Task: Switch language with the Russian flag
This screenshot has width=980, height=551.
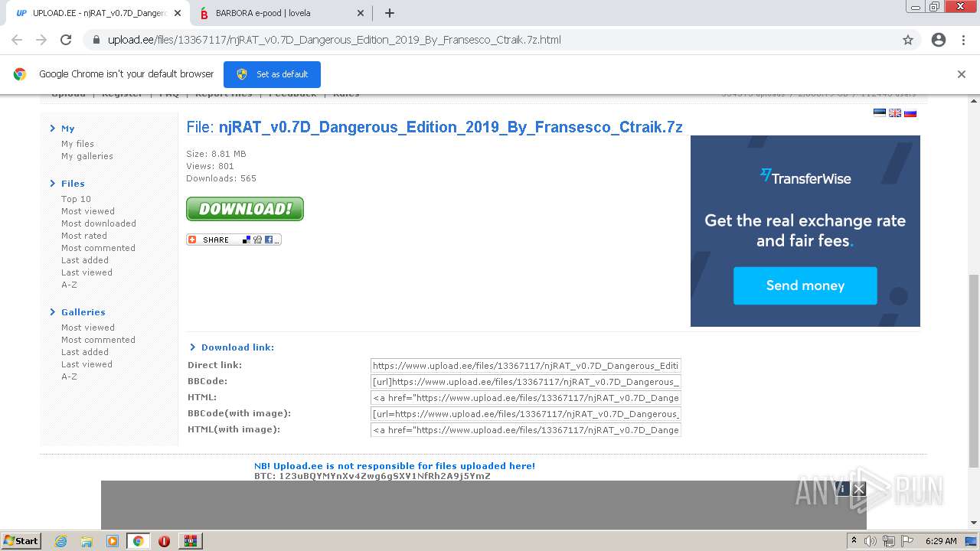Action: (x=910, y=113)
